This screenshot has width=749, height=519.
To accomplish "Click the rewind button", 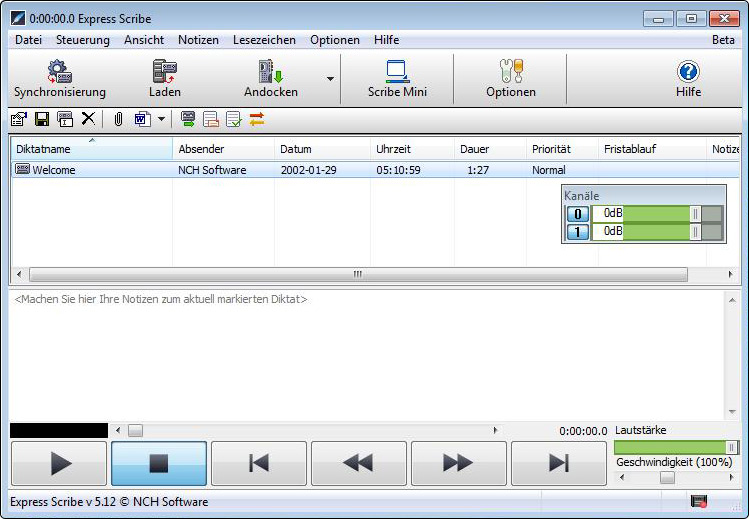I will click(x=359, y=463).
